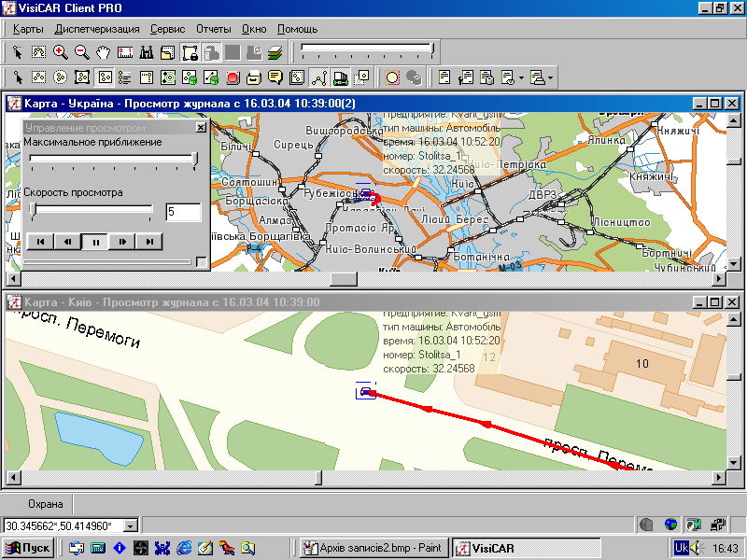Click the stacked pages with dots icon

(297, 77)
